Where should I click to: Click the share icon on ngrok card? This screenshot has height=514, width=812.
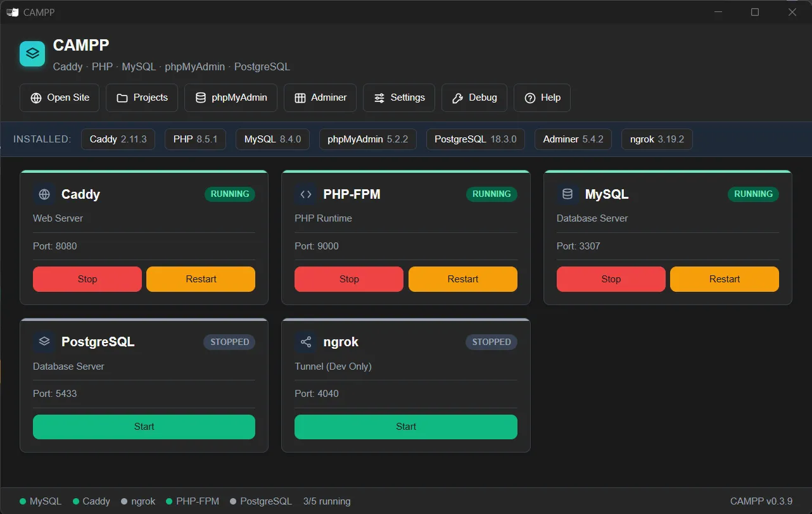point(306,342)
